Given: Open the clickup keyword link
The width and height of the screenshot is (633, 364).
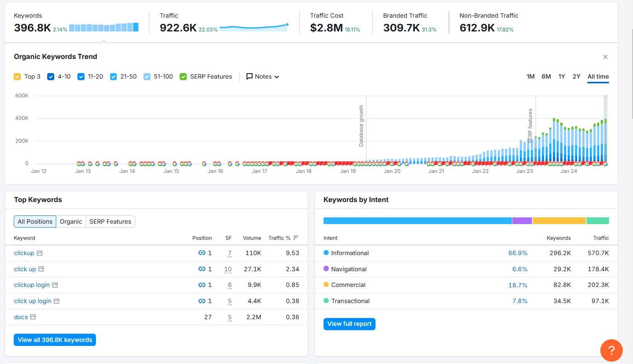Looking at the screenshot, I should [x=24, y=253].
